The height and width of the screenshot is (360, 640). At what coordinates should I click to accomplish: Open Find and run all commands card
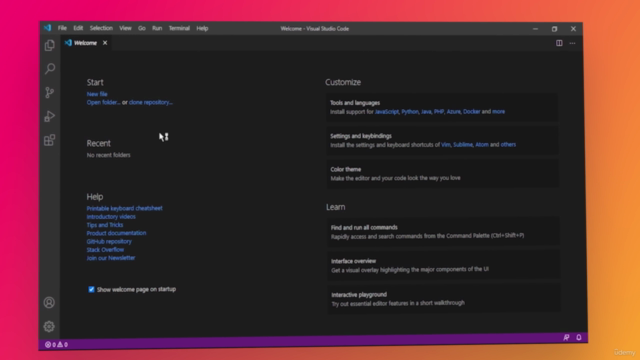443,231
